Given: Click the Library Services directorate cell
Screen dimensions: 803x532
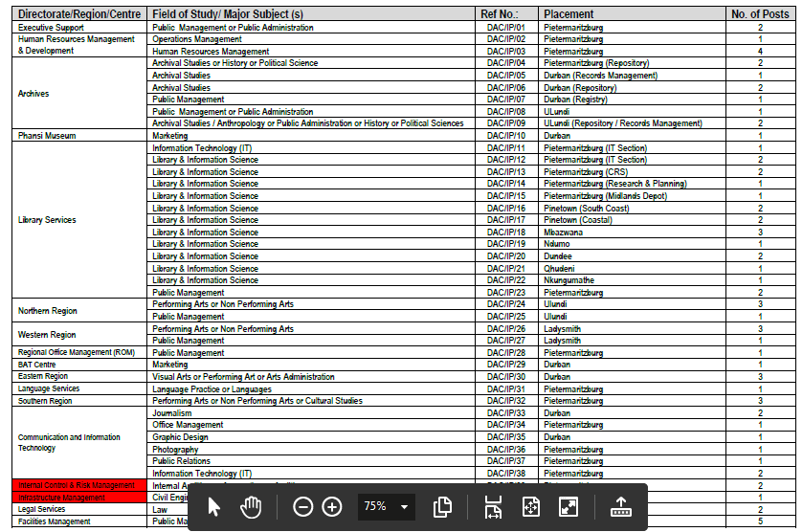Looking at the screenshot, I should coord(47,220).
